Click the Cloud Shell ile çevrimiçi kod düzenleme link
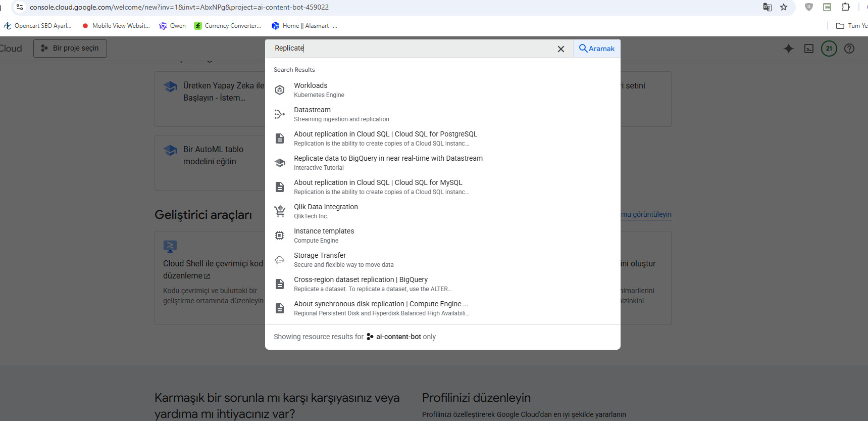This screenshot has height=421, width=868. click(213, 269)
